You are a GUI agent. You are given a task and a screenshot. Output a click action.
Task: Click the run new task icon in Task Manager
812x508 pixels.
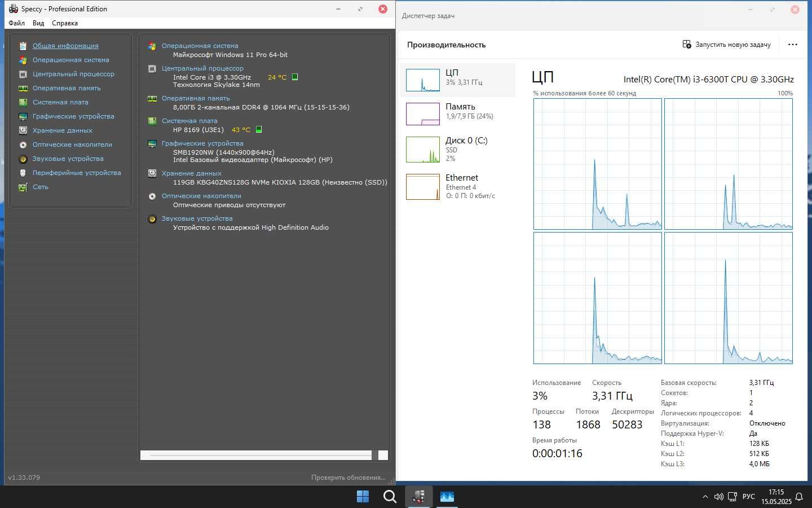point(687,45)
